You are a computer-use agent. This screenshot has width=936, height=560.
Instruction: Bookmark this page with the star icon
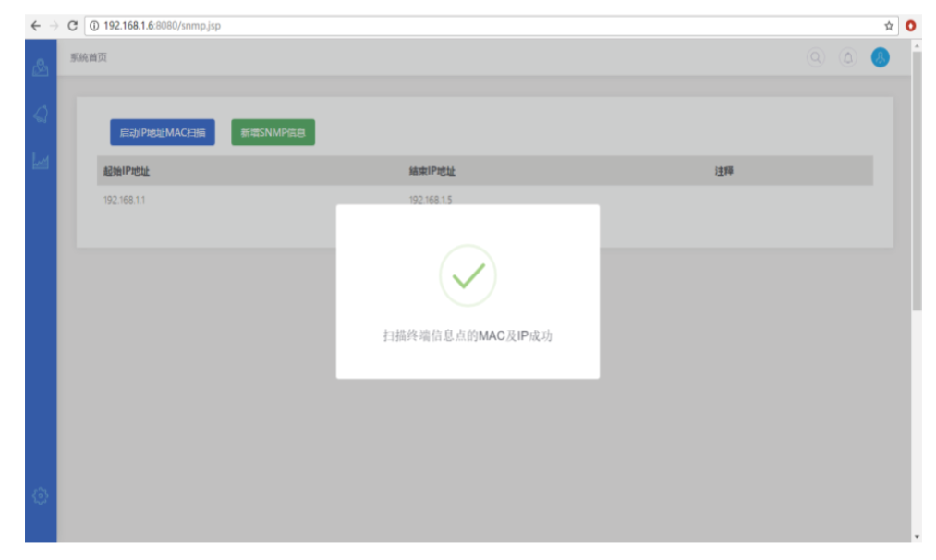click(x=889, y=26)
